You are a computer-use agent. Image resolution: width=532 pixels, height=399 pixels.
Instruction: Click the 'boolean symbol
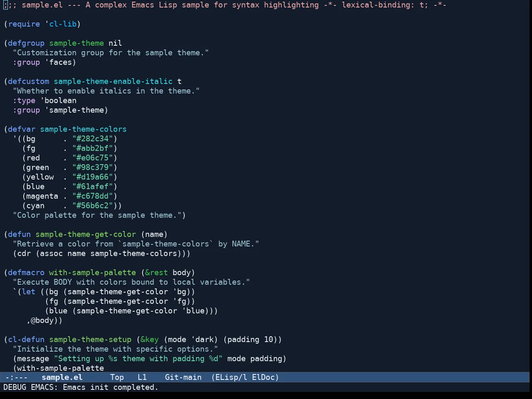pyautogui.click(x=58, y=101)
